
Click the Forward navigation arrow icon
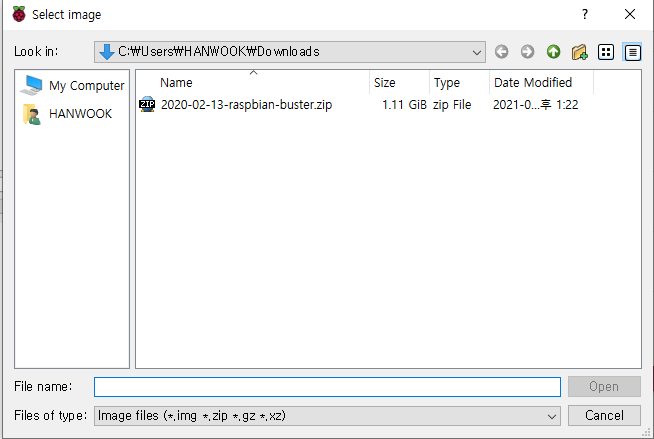527,52
